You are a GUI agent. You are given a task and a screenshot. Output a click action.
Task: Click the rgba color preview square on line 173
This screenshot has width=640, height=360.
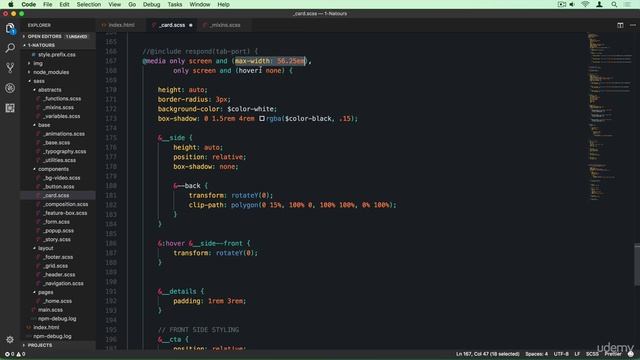pos(262,119)
